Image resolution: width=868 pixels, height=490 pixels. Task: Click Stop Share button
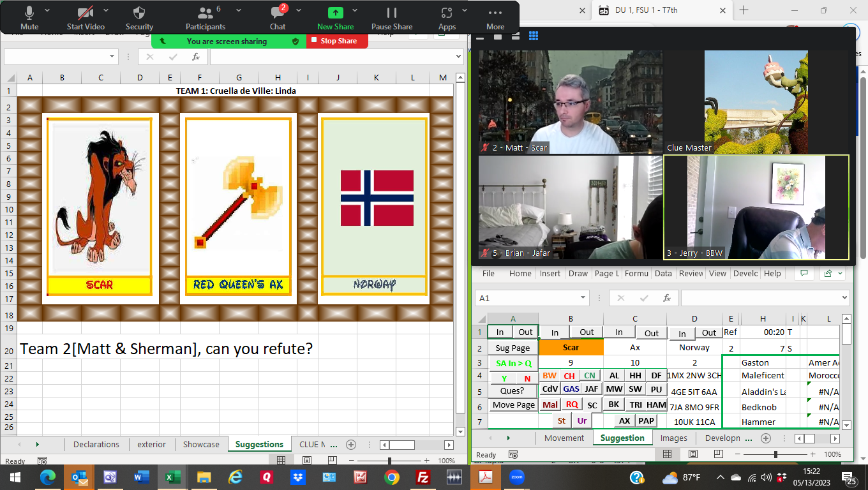tap(337, 41)
